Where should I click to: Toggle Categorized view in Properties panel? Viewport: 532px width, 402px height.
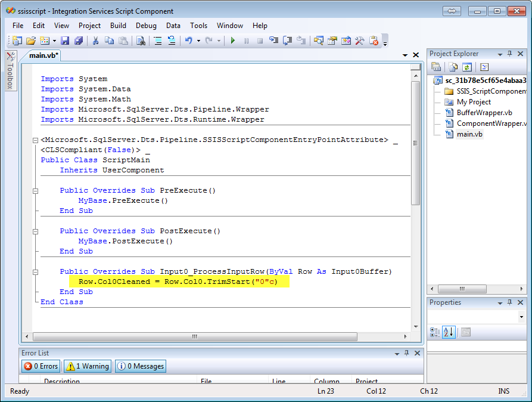click(435, 332)
